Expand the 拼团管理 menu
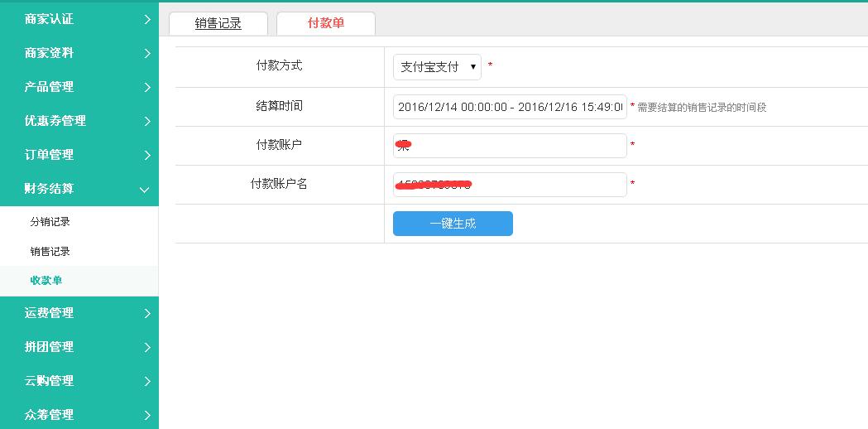 tap(50, 347)
